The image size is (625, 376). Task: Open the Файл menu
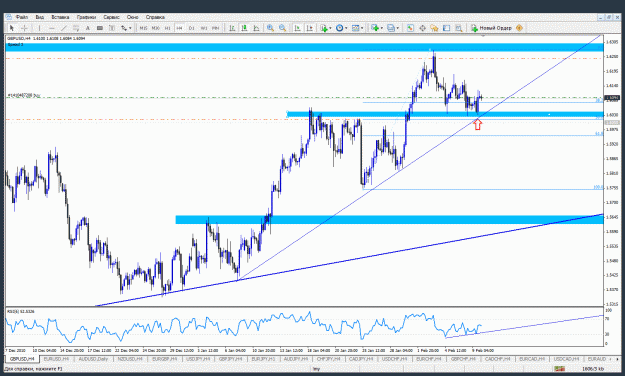tap(22, 17)
